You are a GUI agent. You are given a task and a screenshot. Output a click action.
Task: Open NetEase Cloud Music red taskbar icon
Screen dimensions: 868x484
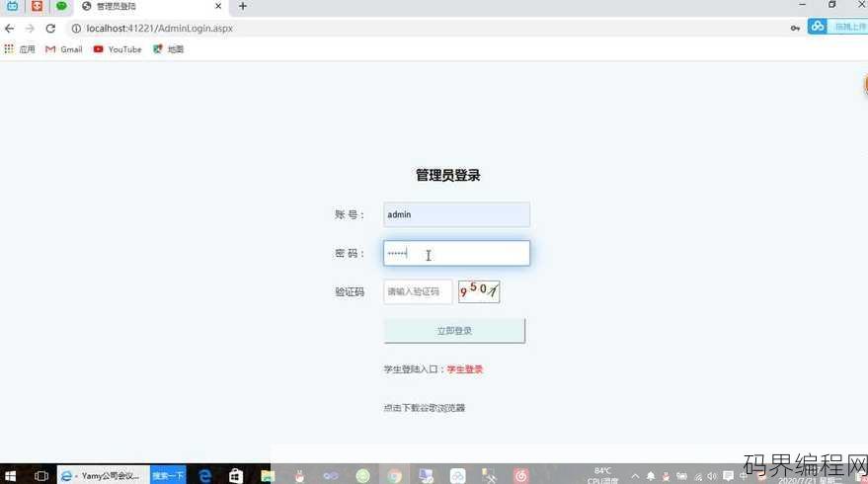pyautogui.click(x=521, y=476)
